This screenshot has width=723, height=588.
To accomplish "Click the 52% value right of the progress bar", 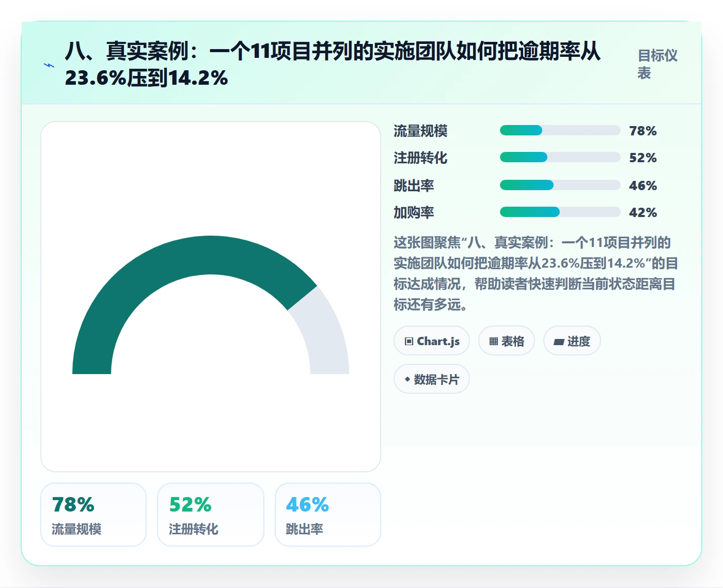I will [x=643, y=158].
